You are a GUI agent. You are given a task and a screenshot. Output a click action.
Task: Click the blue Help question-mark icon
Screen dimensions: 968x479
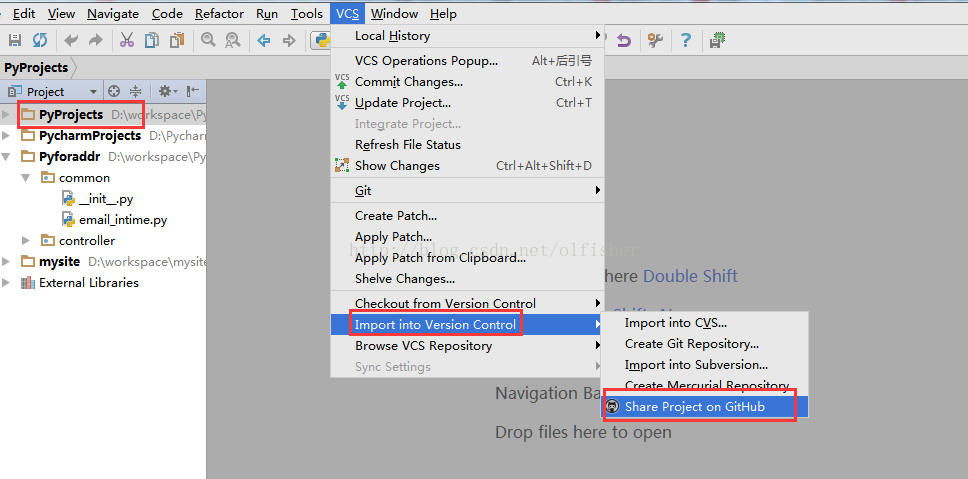tap(685, 41)
